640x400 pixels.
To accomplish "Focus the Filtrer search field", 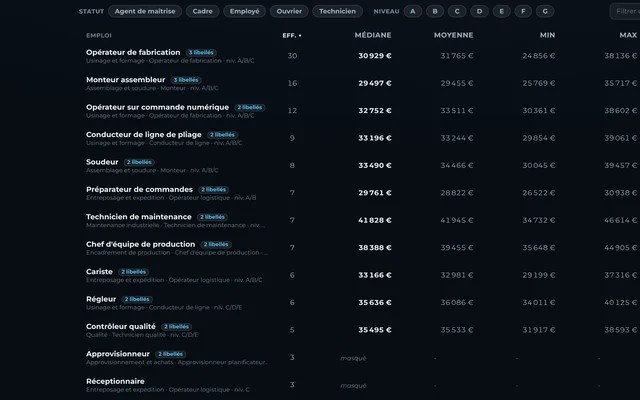I will (625, 11).
